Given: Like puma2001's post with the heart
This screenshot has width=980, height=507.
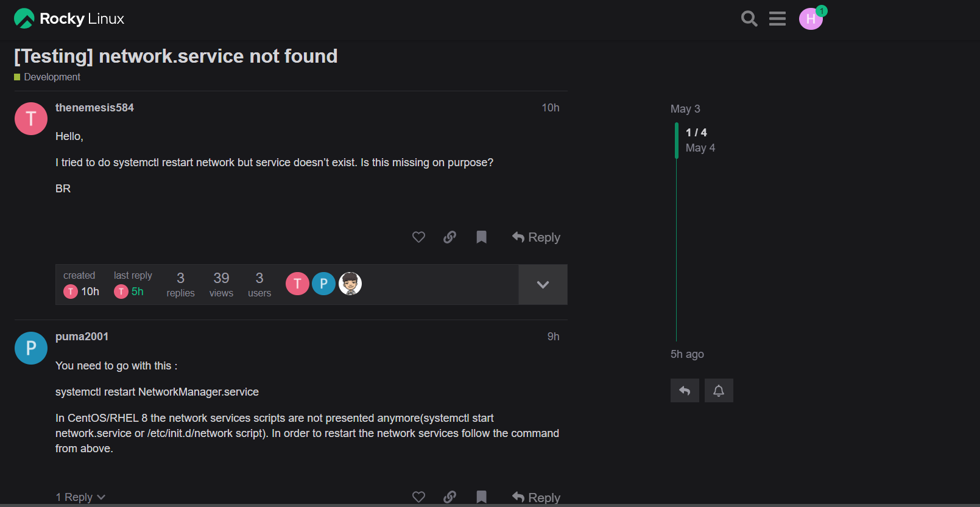Looking at the screenshot, I should 418,497.
